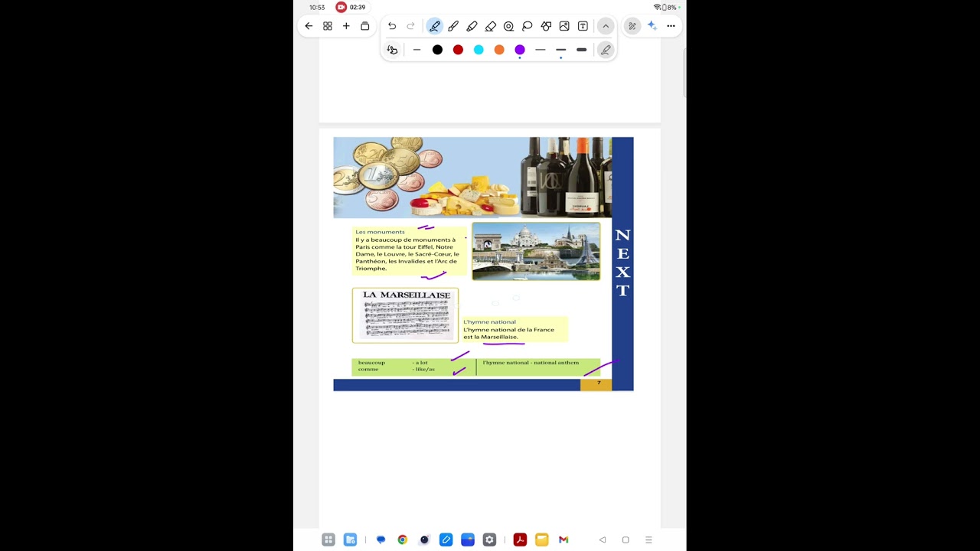
Task: Click the 'Les monuments' heading
Action: pyautogui.click(x=380, y=232)
